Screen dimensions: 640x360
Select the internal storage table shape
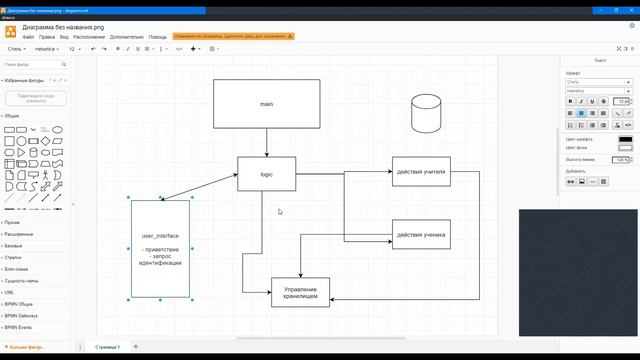[9, 164]
